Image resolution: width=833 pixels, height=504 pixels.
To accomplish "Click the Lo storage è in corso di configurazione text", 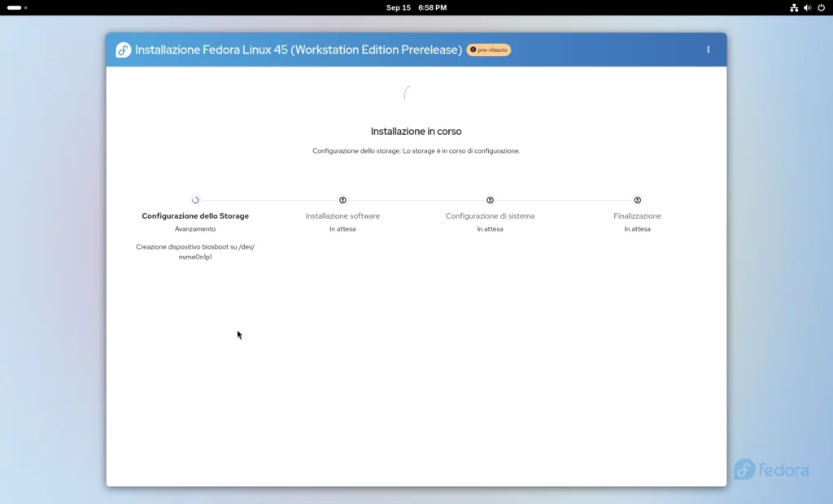I will click(461, 151).
